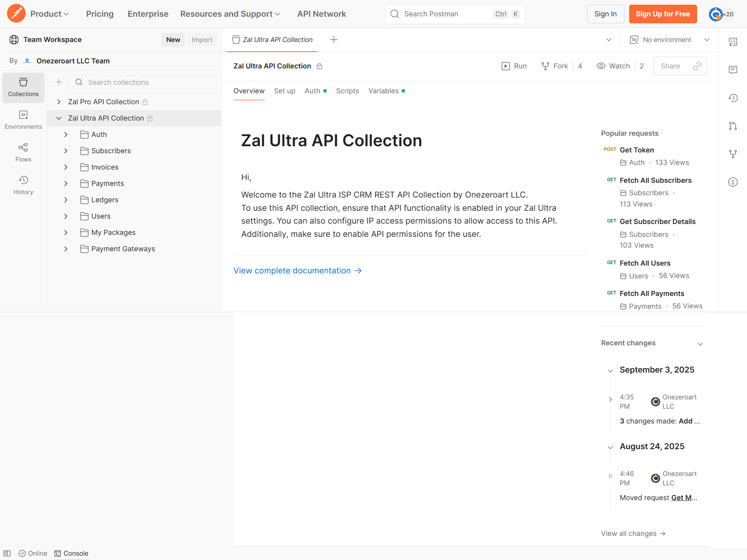This screenshot has height=560, width=747.
Task: Open forks icon in right sidebar
Action: point(733,154)
